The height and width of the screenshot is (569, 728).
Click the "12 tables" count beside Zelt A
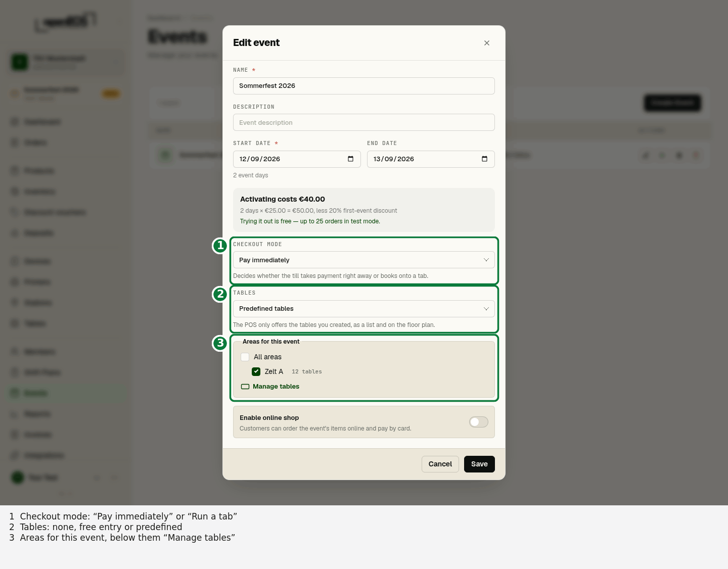(x=307, y=371)
